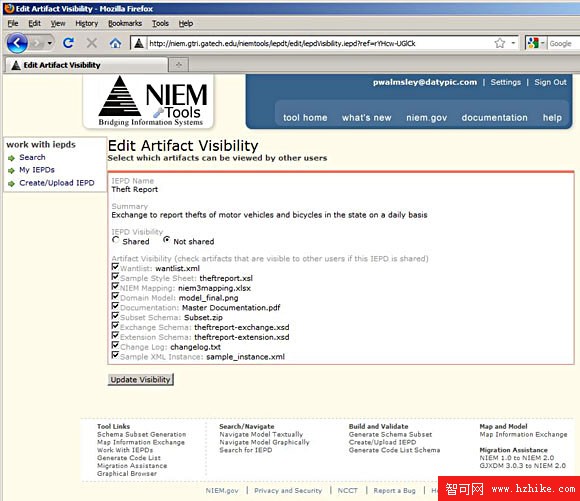This screenshot has height=501, width=580.
Task: Open My IEPDs in sidebar
Action: pyautogui.click(x=37, y=170)
